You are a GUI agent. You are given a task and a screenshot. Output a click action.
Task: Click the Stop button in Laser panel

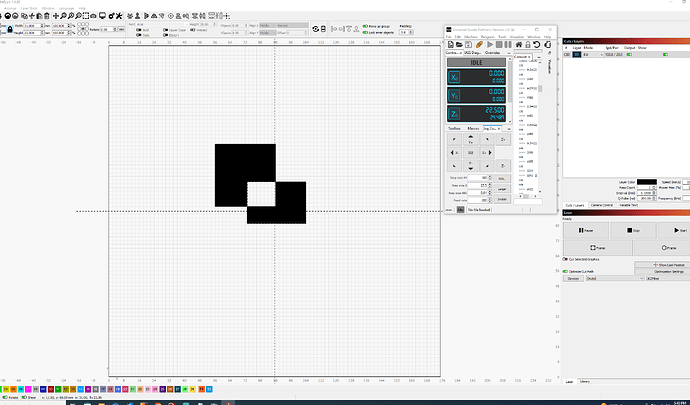(x=633, y=230)
